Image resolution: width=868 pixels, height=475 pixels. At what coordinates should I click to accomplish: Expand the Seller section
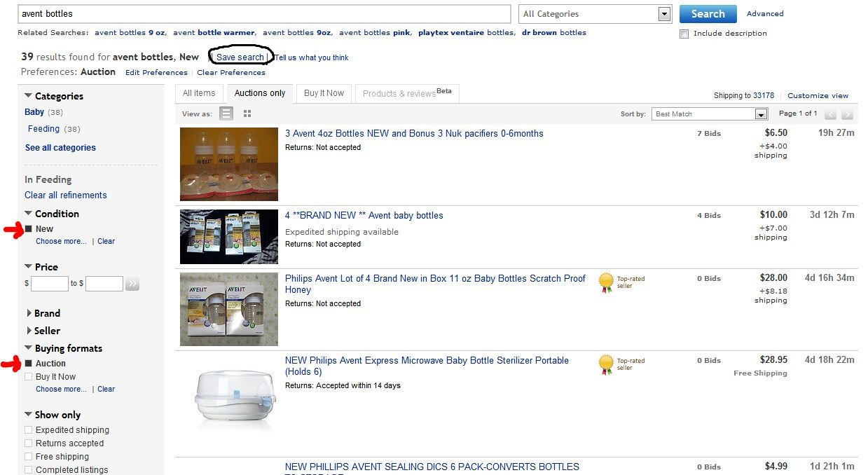click(x=29, y=331)
